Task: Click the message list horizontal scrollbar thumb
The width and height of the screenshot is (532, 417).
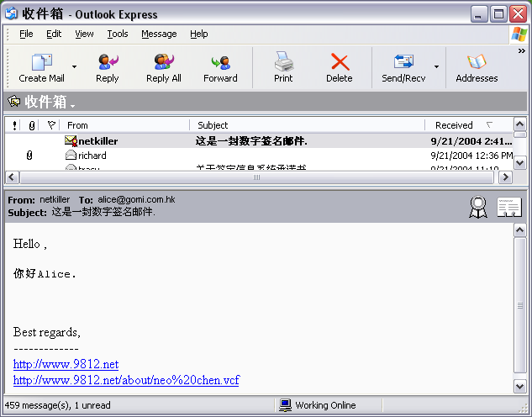Action: 257,177
